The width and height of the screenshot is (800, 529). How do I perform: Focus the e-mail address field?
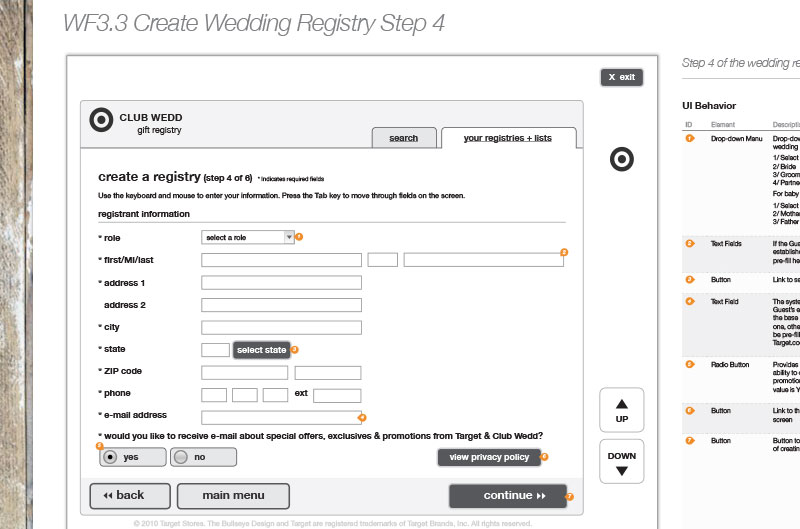[281, 417]
